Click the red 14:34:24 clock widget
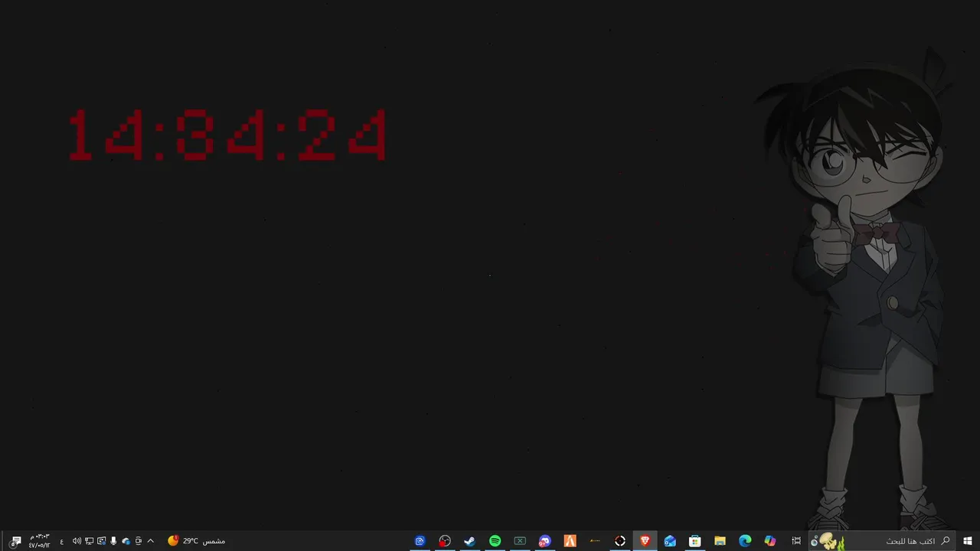Viewport: 980px width, 551px height. click(227, 135)
